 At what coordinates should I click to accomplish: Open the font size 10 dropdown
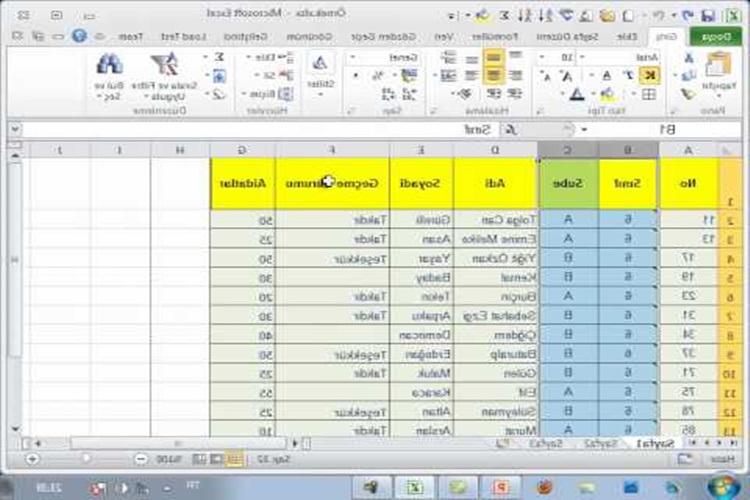(x=541, y=57)
